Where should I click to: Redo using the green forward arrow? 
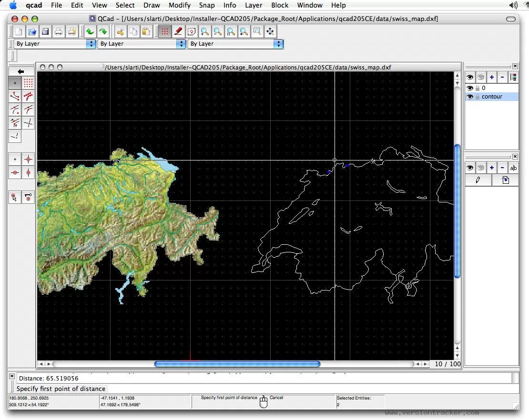[x=103, y=32]
